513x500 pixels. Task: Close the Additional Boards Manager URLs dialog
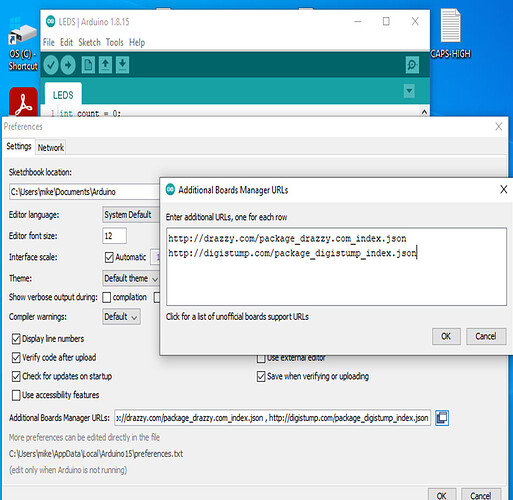point(504,190)
